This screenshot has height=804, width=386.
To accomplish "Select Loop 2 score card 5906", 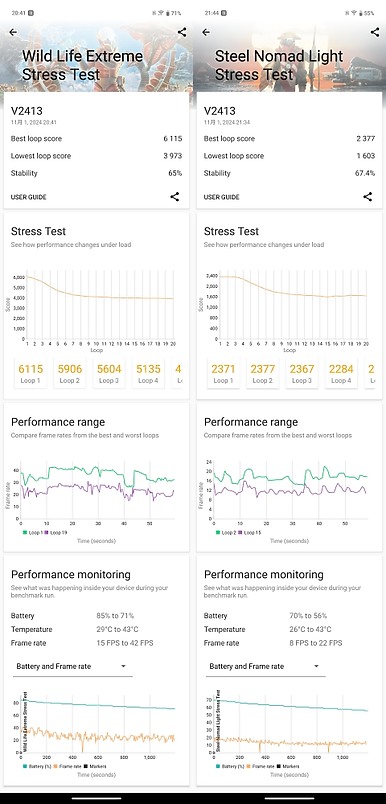I will point(70,373).
